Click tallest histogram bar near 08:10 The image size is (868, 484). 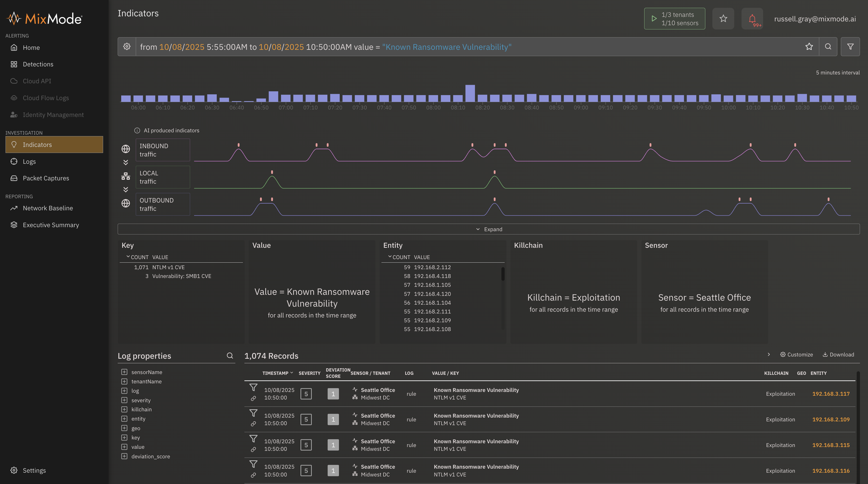tap(470, 93)
